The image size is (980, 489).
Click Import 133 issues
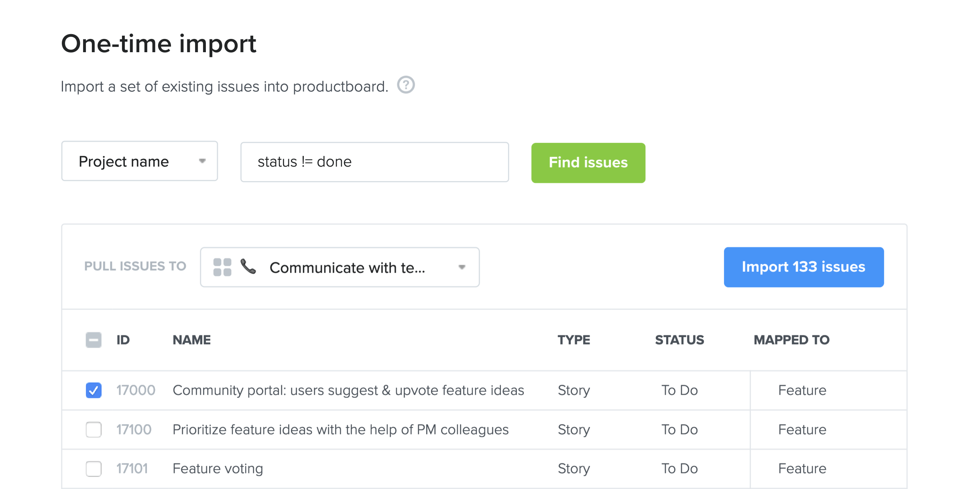803,267
